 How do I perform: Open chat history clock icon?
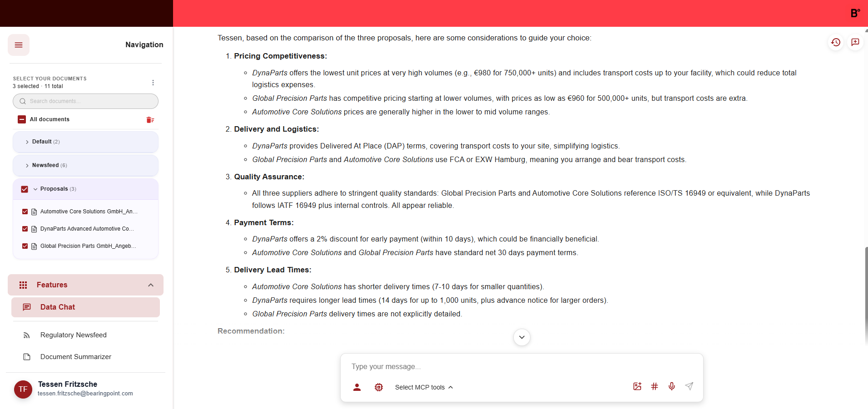point(836,42)
